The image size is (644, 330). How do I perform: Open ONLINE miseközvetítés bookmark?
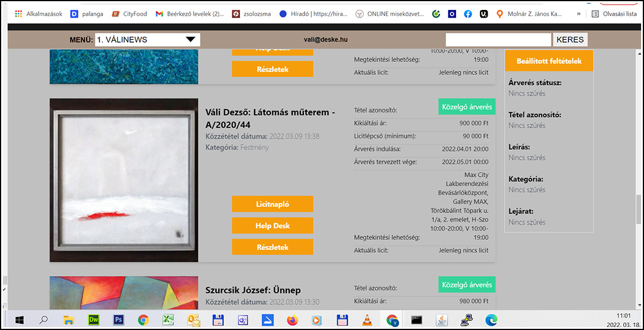click(390, 13)
